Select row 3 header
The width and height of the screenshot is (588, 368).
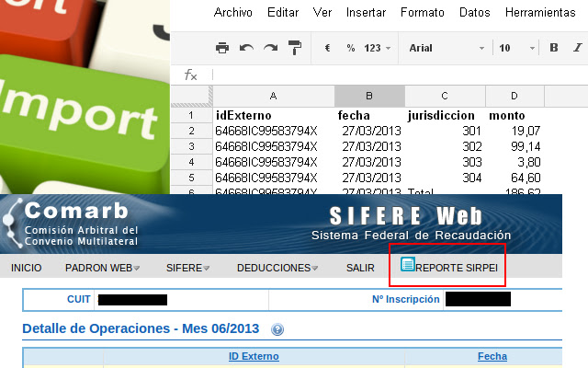point(191,146)
